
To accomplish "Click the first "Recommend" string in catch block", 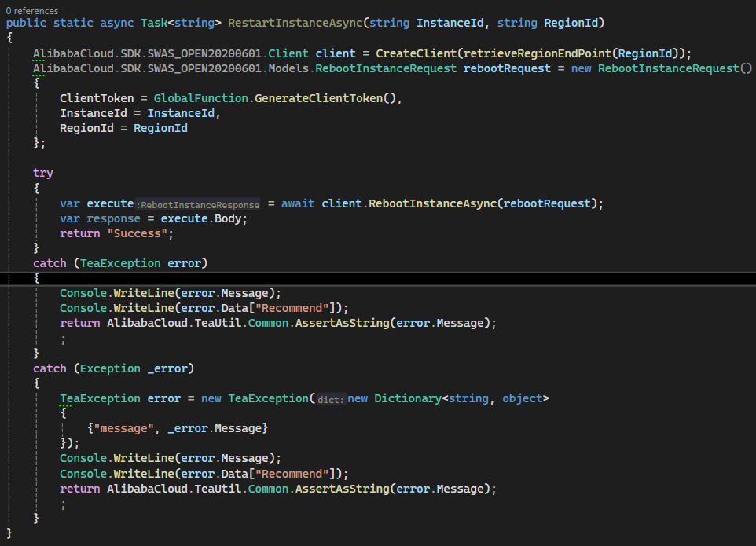I will pyautogui.click(x=292, y=309).
